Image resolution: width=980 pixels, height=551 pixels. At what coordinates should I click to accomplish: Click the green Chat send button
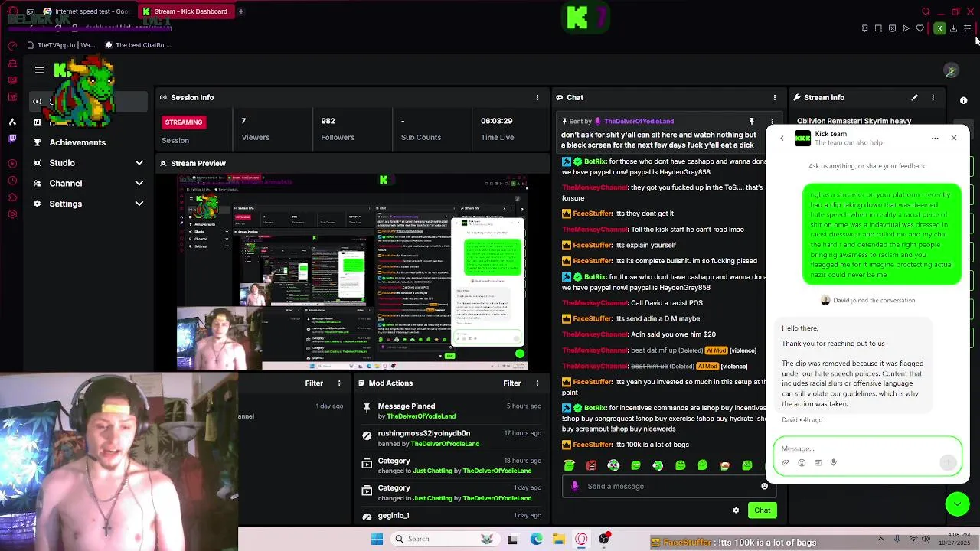pos(762,510)
